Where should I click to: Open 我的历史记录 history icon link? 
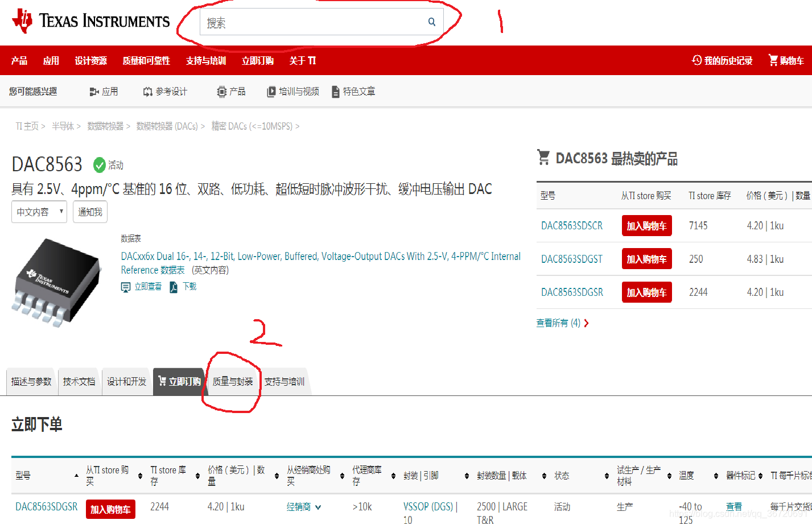coord(722,60)
